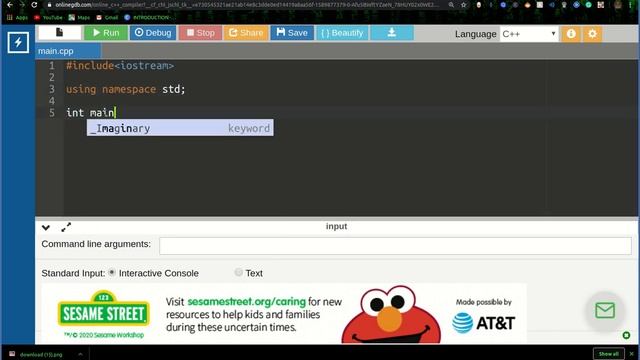Click the new file icon in toolbar
Viewport: 640px width, 360px height.
click(60, 33)
